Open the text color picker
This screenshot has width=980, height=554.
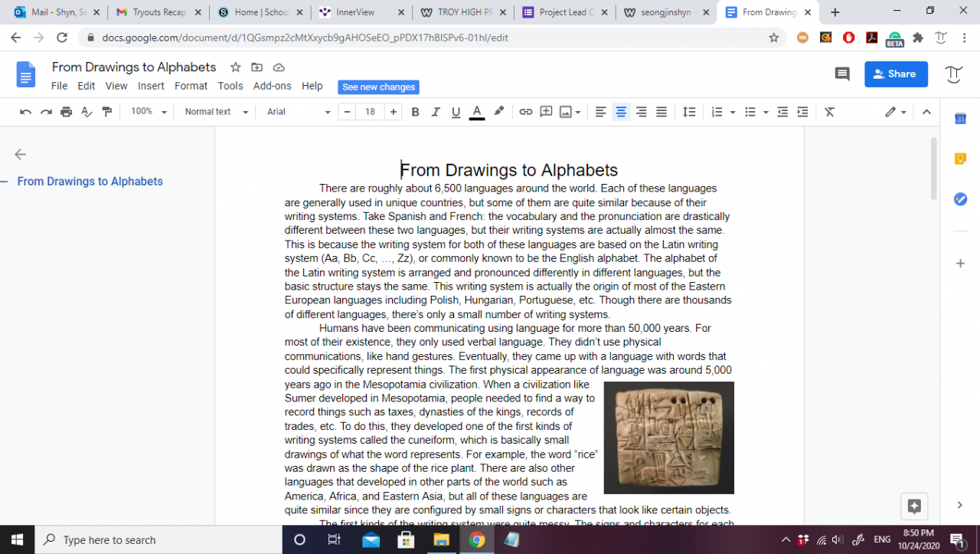coord(476,112)
